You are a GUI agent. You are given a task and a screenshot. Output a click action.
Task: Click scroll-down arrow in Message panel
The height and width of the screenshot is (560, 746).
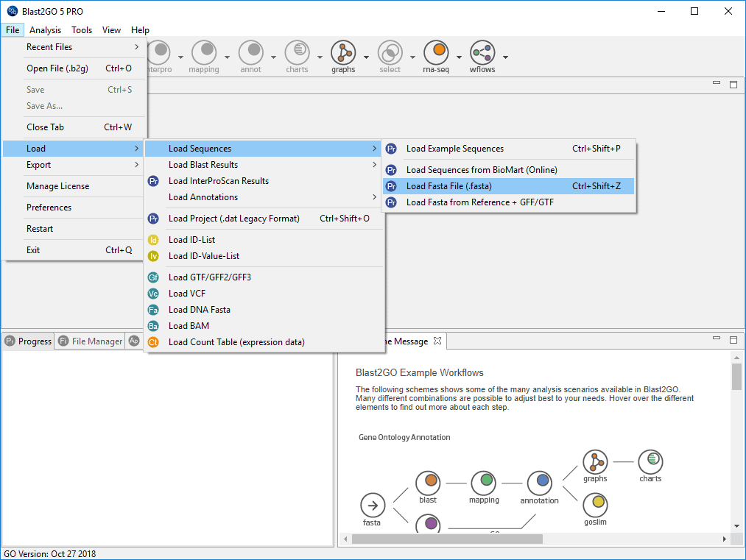pos(736,526)
